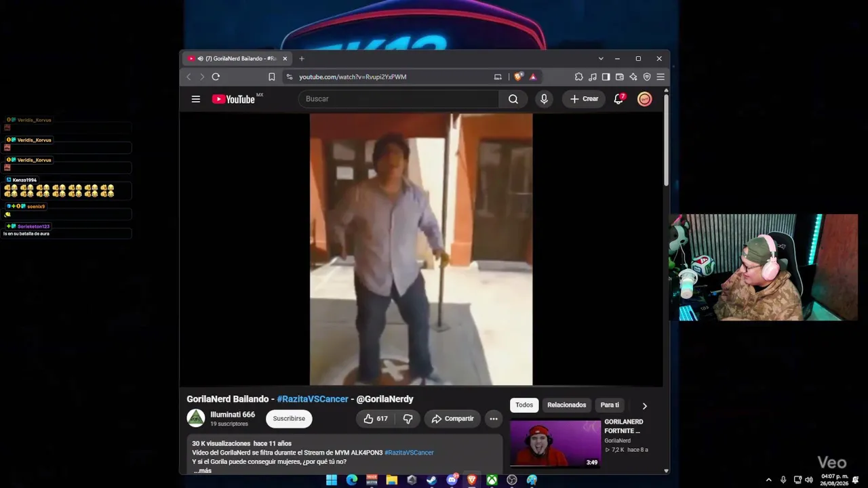Open more actions for the video
Image resolution: width=868 pixels, height=488 pixels.
pyautogui.click(x=494, y=419)
